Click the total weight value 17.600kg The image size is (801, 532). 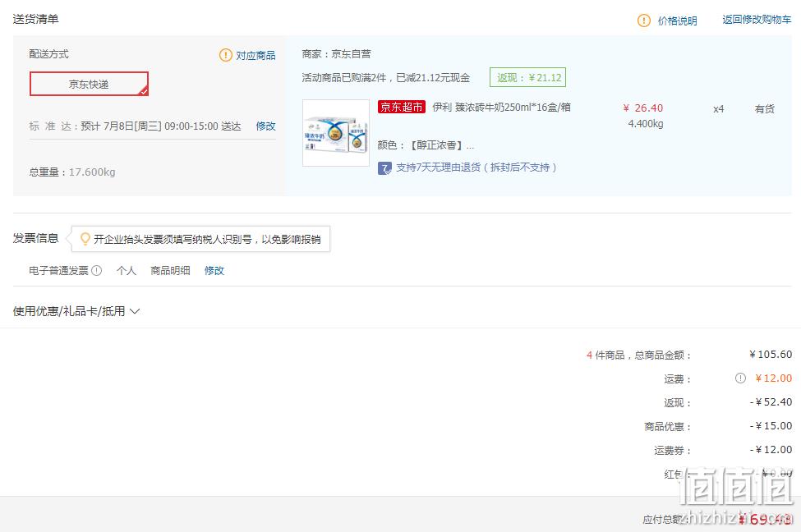92,172
